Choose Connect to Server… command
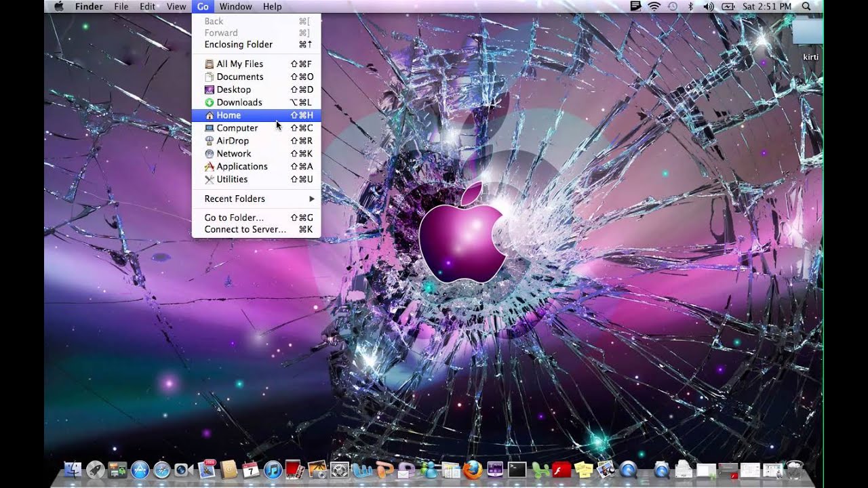868x488 pixels. pos(256,230)
